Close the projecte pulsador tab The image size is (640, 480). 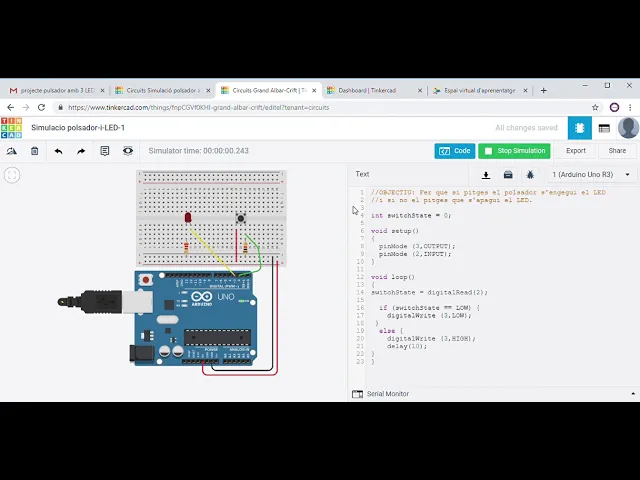(102, 91)
